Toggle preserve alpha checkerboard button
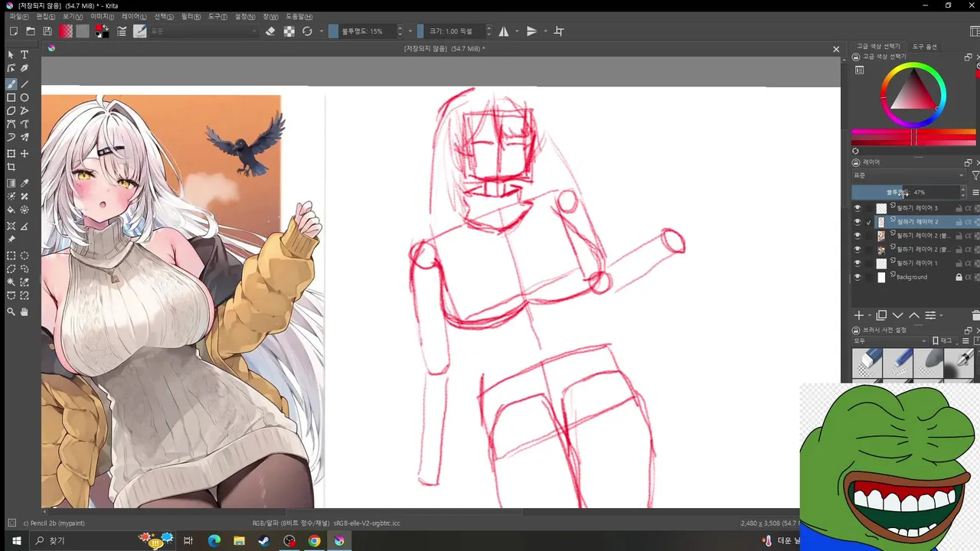Image resolution: width=980 pixels, height=551 pixels. (x=289, y=31)
